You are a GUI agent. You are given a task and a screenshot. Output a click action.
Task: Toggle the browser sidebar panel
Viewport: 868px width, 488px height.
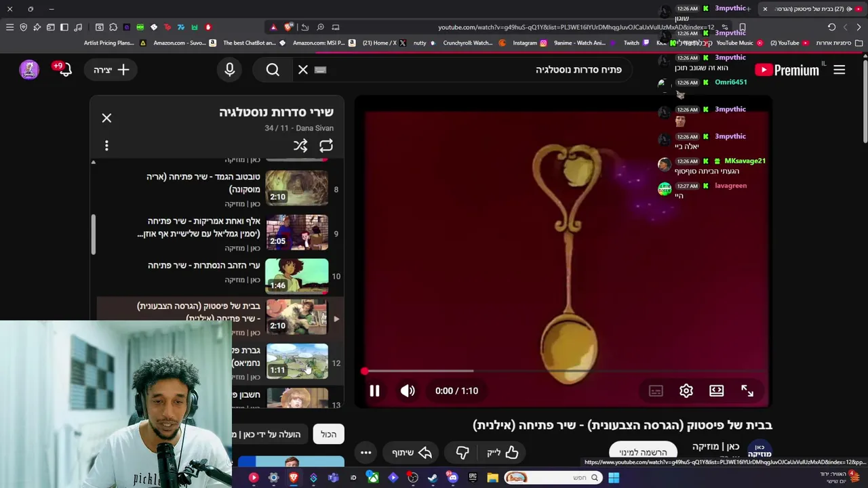click(64, 27)
